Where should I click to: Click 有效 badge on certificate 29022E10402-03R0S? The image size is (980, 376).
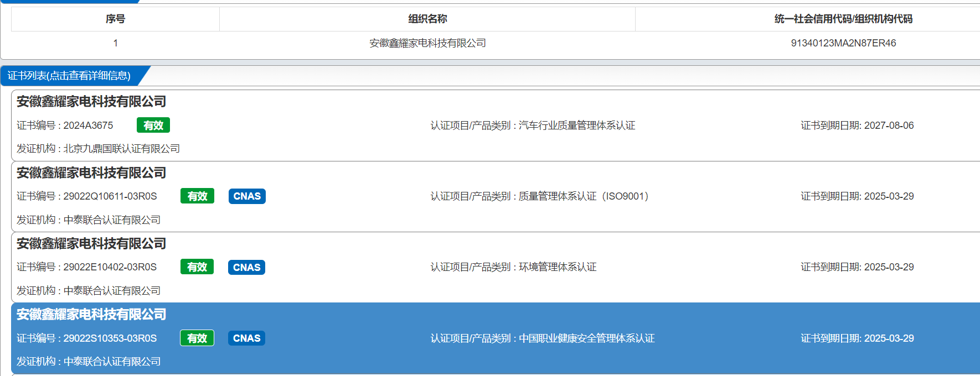point(197,267)
